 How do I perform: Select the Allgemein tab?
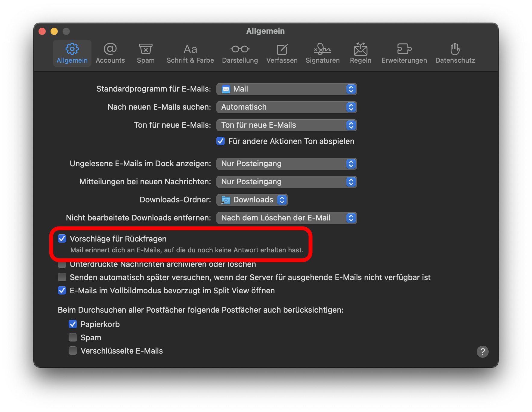(x=72, y=53)
